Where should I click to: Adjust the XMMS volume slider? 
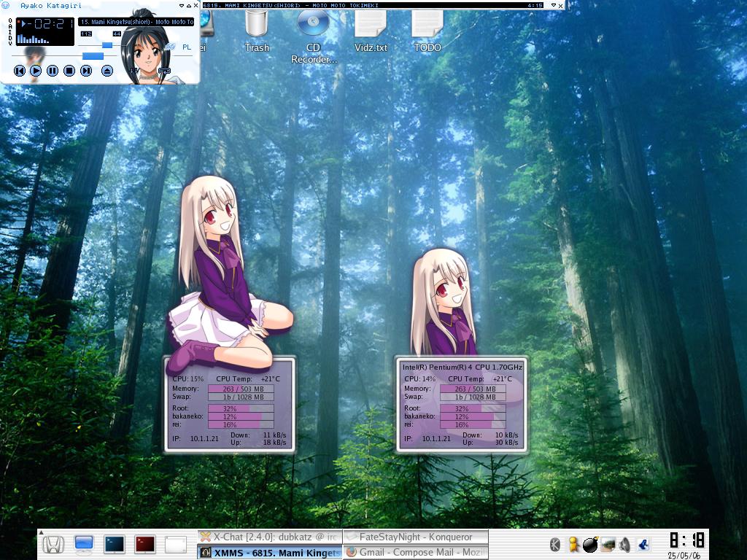107,45
